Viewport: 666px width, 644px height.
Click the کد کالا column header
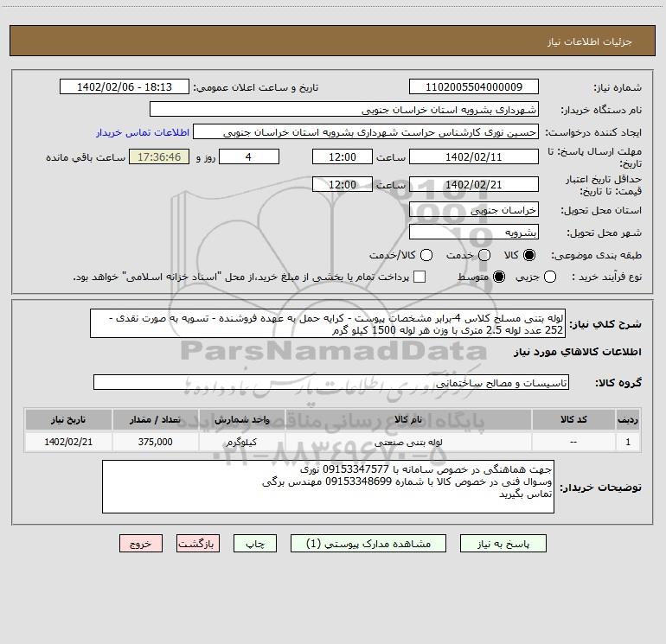(x=573, y=419)
